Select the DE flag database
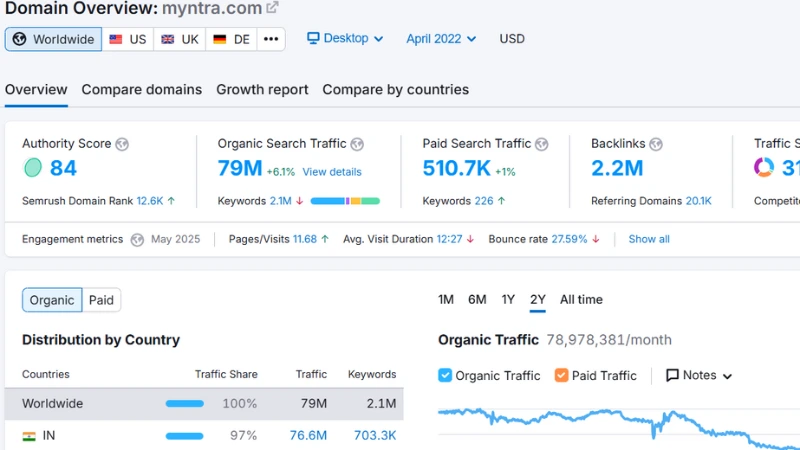 pyautogui.click(x=231, y=39)
